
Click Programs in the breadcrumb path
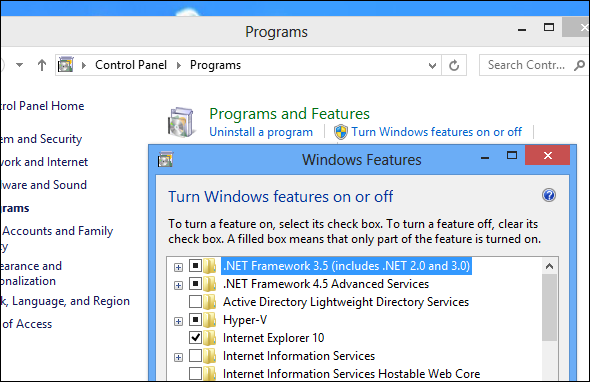tap(215, 65)
